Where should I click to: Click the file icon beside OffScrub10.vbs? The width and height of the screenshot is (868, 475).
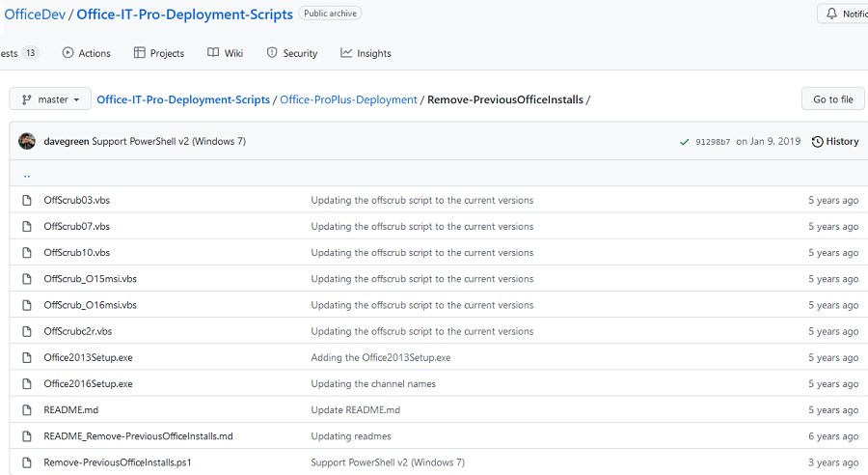click(x=27, y=252)
